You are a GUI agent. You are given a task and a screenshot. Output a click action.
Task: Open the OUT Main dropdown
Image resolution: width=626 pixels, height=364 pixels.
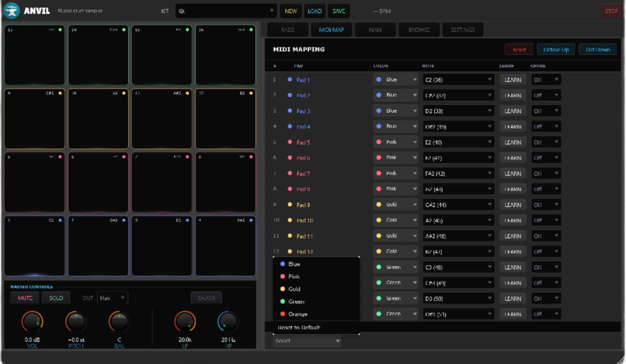[112, 298]
